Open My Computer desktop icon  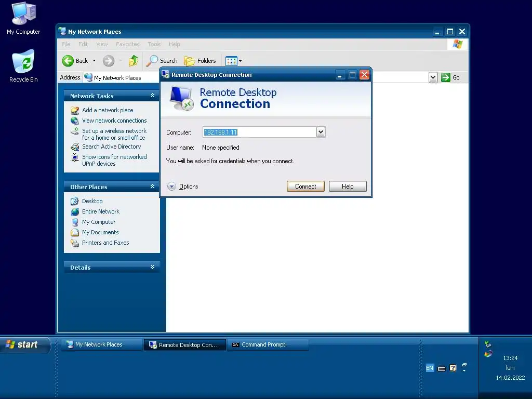(x=23, y=19)
